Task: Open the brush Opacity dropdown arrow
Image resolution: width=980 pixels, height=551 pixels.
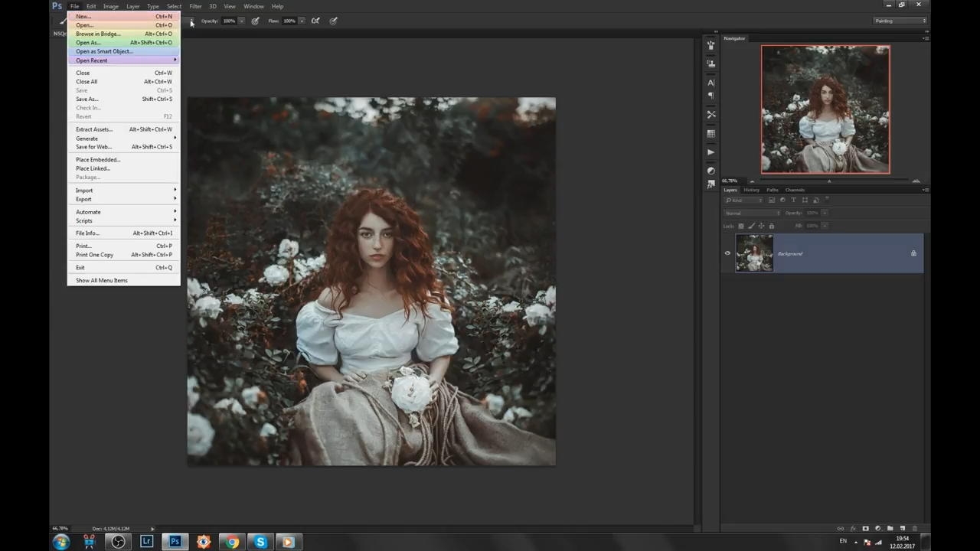Action: click(241, 21)
